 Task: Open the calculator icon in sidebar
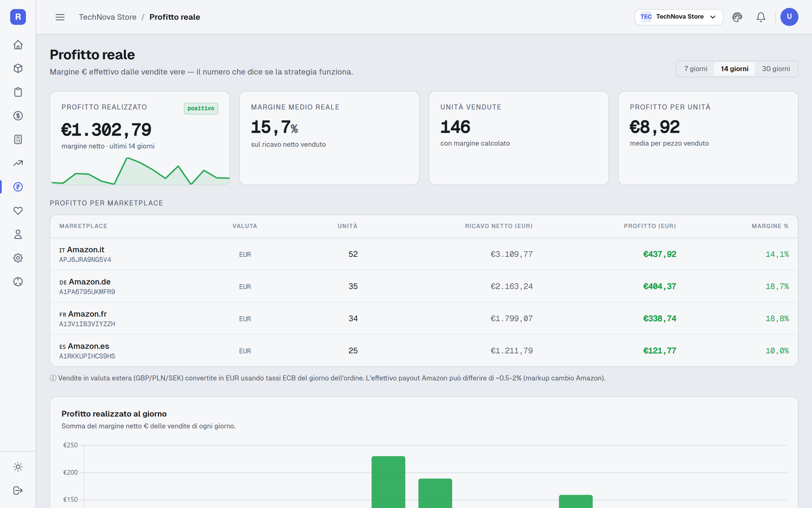coord(18,139)
